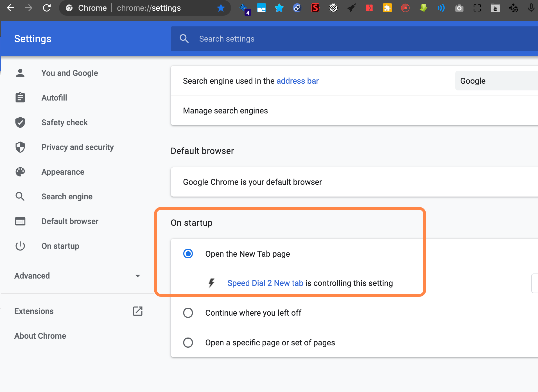Open About Chrome page

40,336
